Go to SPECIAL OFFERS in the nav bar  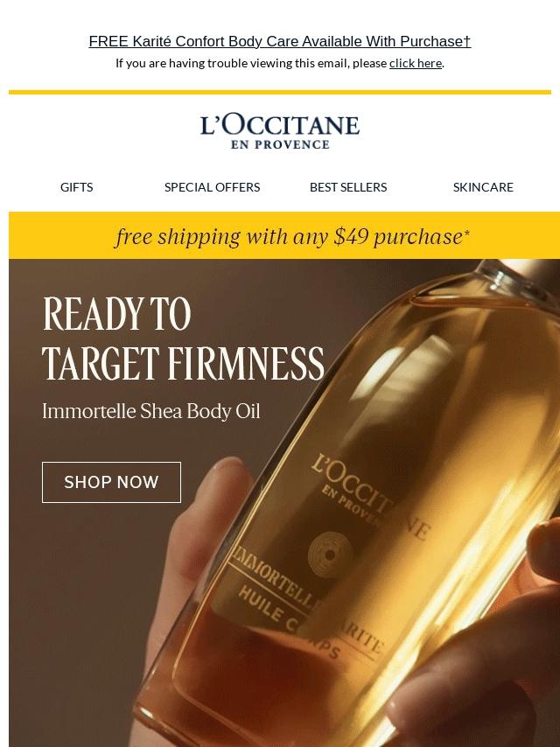point(212,187)
